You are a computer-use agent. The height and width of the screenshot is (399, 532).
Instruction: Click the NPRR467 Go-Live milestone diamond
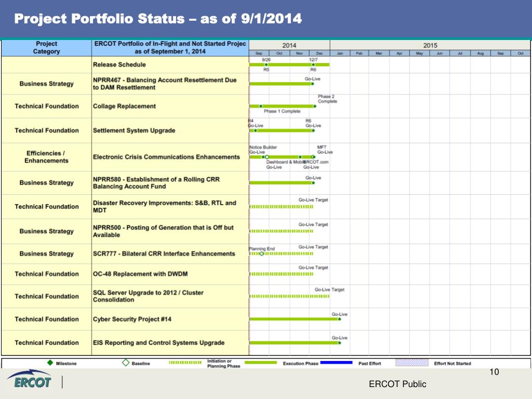[x=312, y=84]
